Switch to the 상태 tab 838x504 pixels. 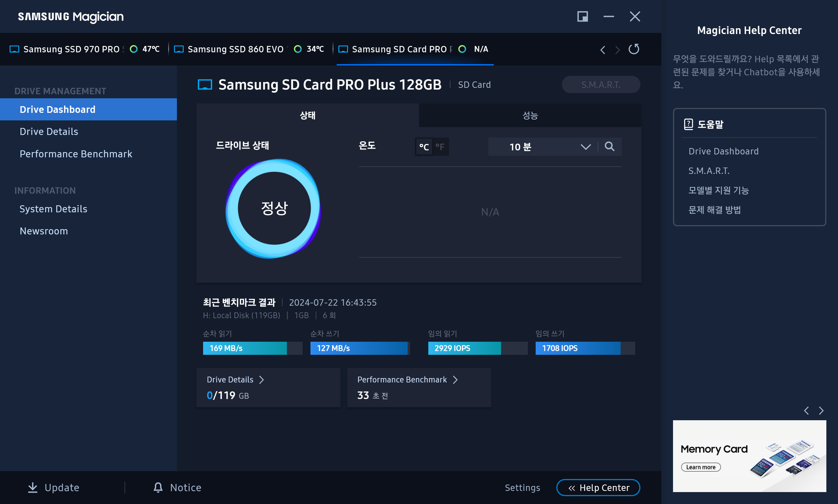pyautogui.click(x=308, y=115)
